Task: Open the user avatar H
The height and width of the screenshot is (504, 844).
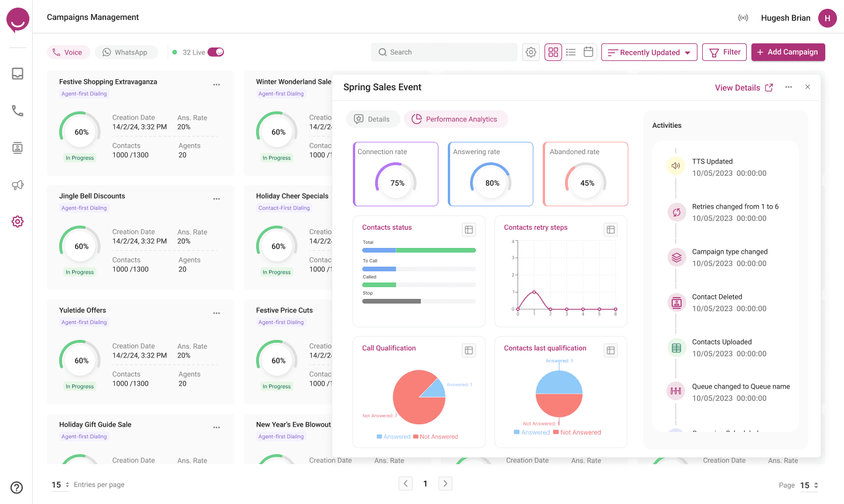Action: click(x=828, y=18)
